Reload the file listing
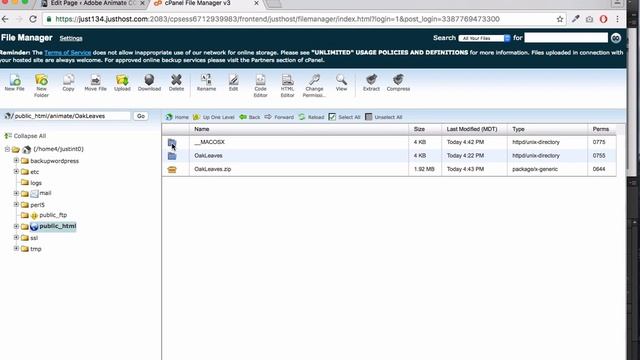 point(311,117)
